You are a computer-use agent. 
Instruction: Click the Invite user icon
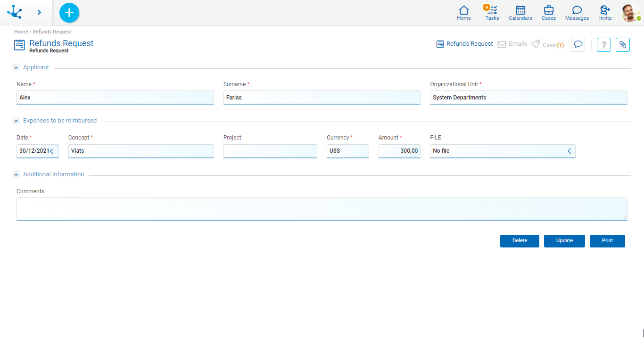(605, 13)
